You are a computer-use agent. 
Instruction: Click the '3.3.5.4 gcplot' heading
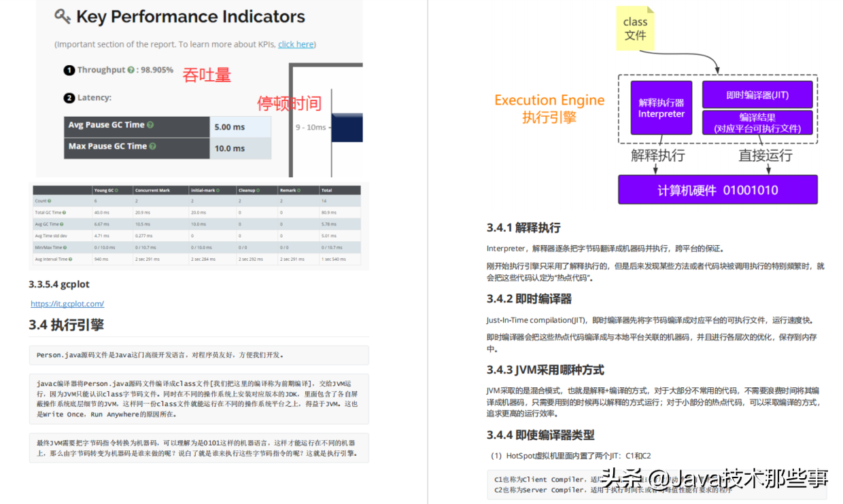pos(59,284)
